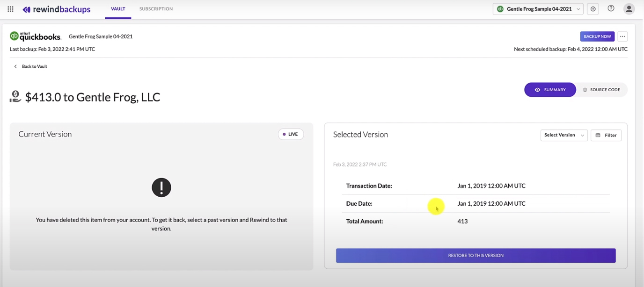Image resolution: width=644 pixels, height=287 pixels.
Task: Click the eye icon in the Summary button
Action: click(537, 90)
